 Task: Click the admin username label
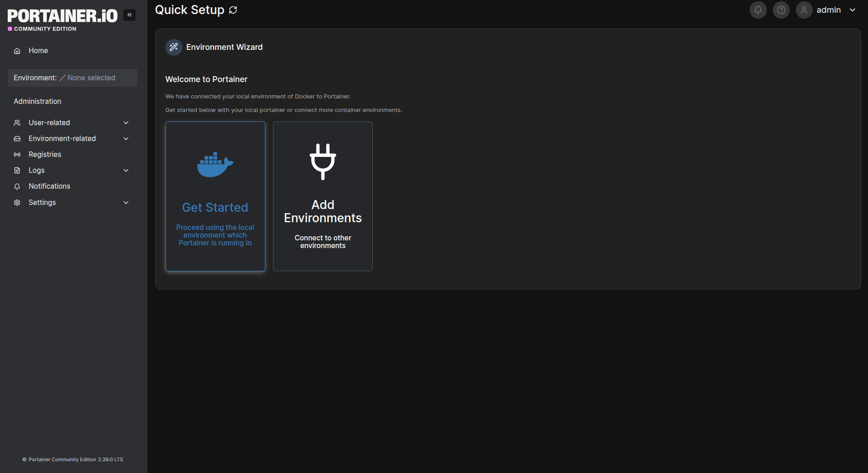click(x=829, y=10)
